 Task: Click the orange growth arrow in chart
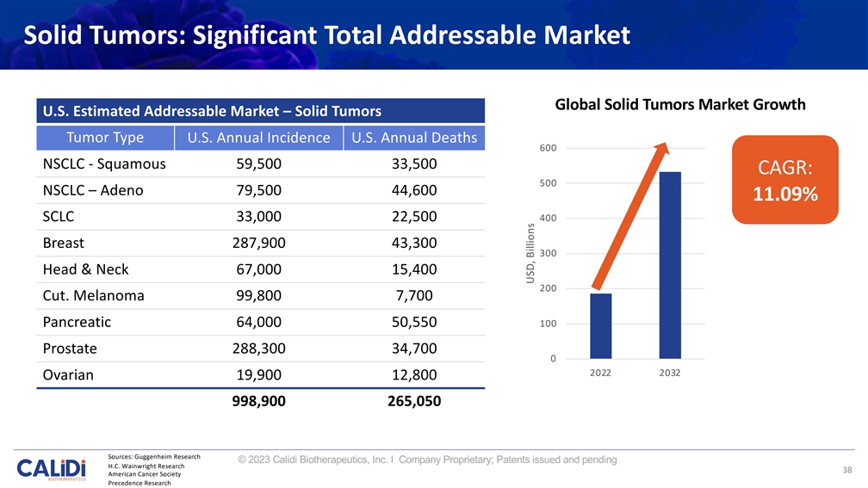pyautogui.click(x=630, y=215)
